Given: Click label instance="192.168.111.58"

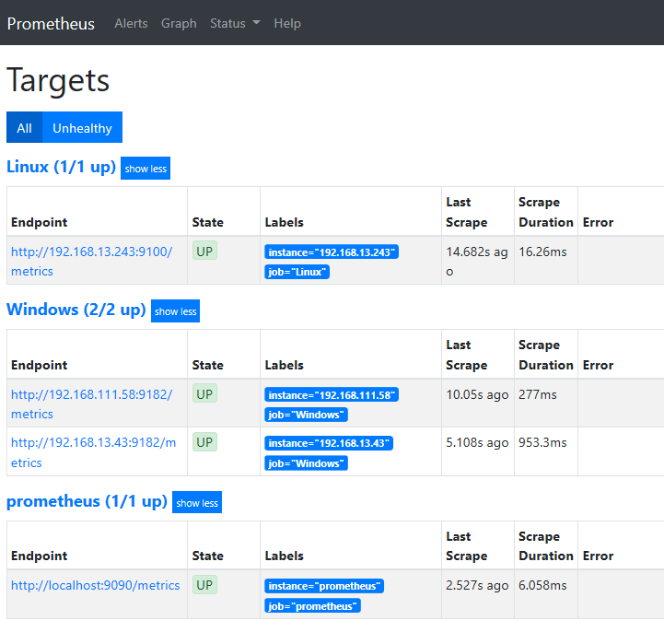Looking at the screenshot, I should [332, 395].
